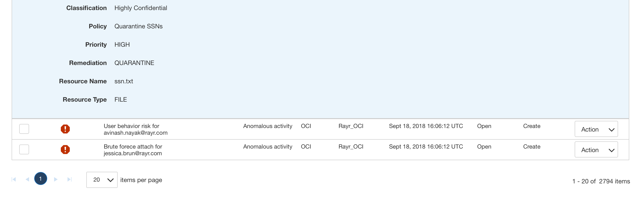Open Brute forece attach for jessica.brun entry

[133, 150]
